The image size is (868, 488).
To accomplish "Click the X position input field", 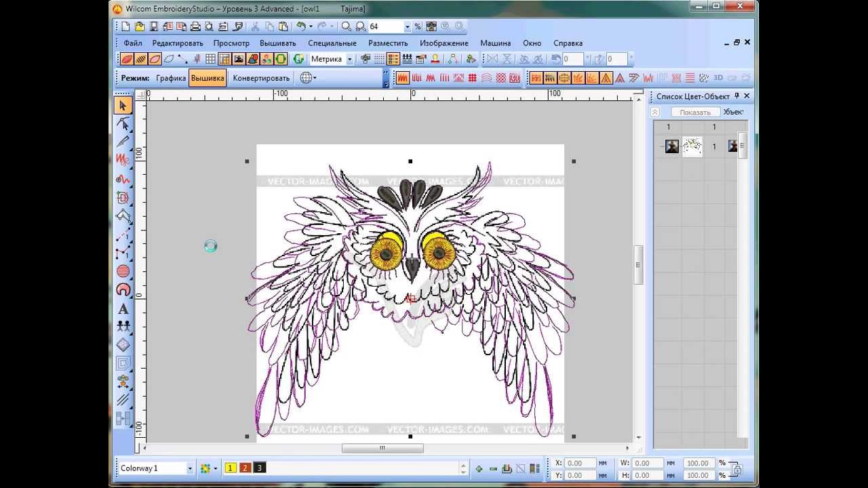I will point(580,464).
